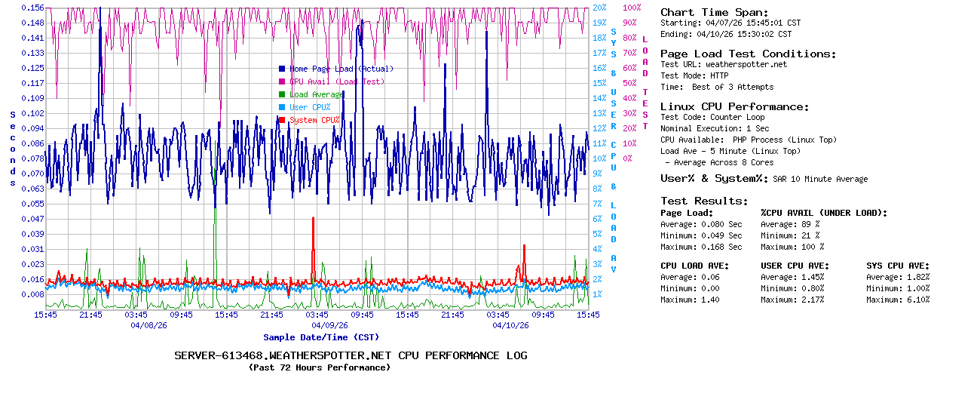
Task: Click the magenta CPU Avail legend square
Action: (x=282, y=81)
